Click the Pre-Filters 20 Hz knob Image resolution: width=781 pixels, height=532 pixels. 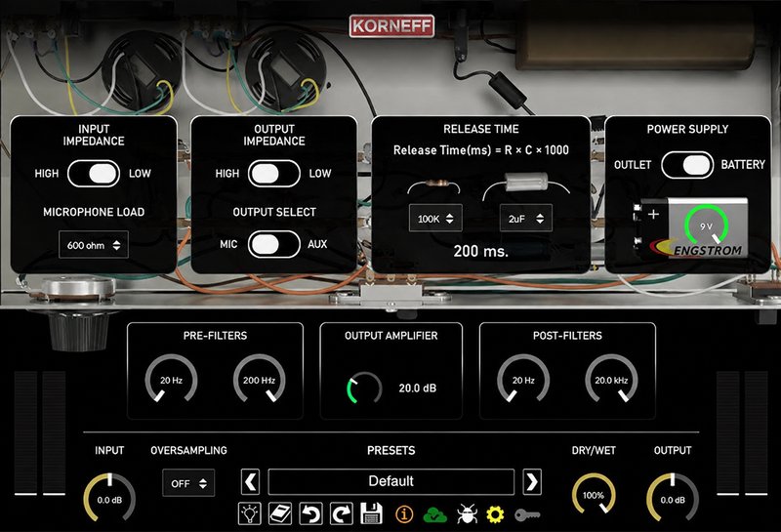(172, 380)
